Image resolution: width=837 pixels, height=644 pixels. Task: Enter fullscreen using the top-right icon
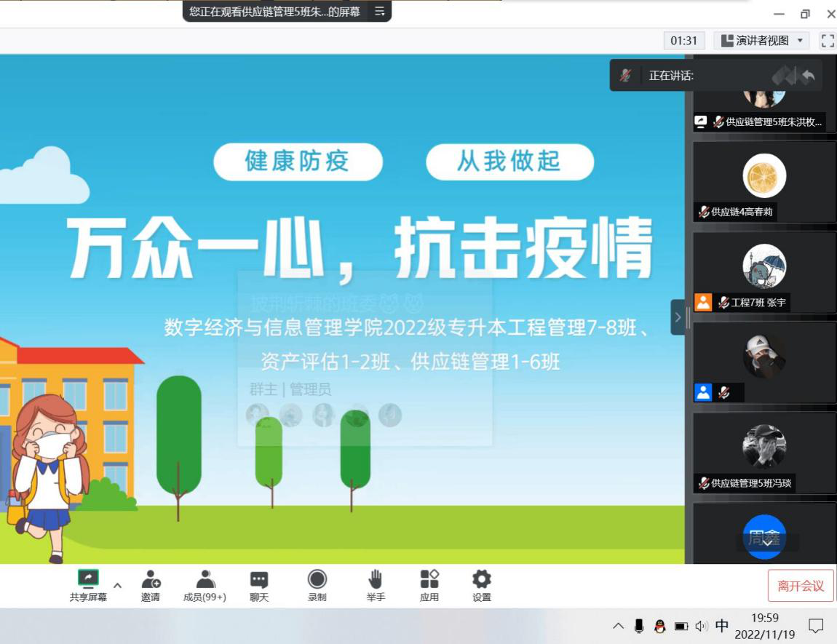tap(827, 41)
